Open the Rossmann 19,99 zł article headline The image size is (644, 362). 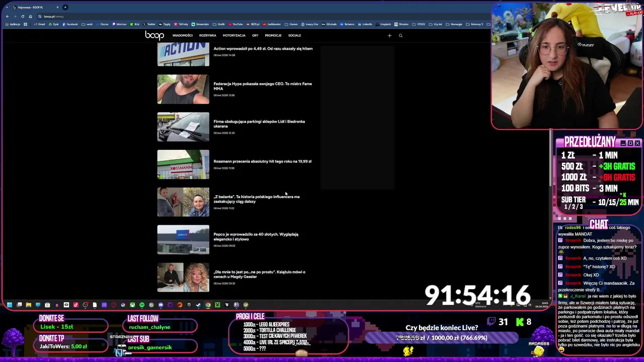pyautogui.click(x=263, y=161)
